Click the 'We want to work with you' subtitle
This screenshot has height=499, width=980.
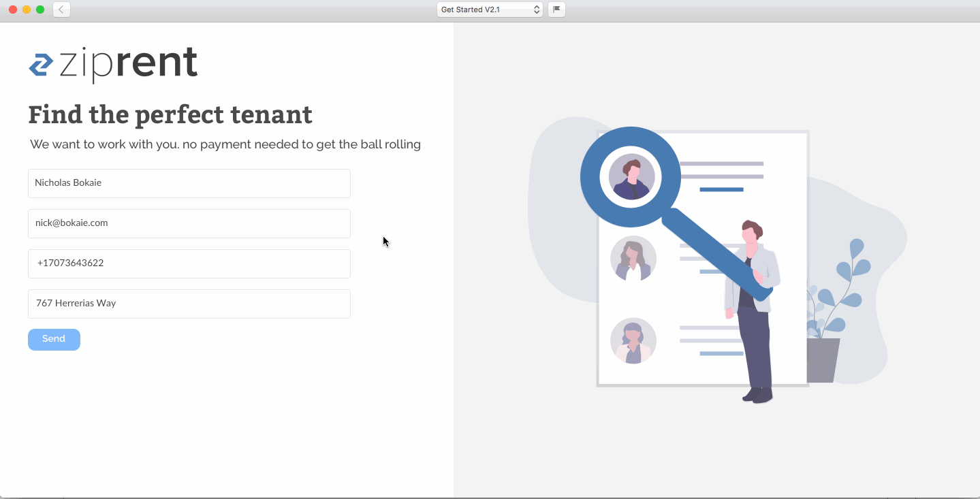[225, 144]
